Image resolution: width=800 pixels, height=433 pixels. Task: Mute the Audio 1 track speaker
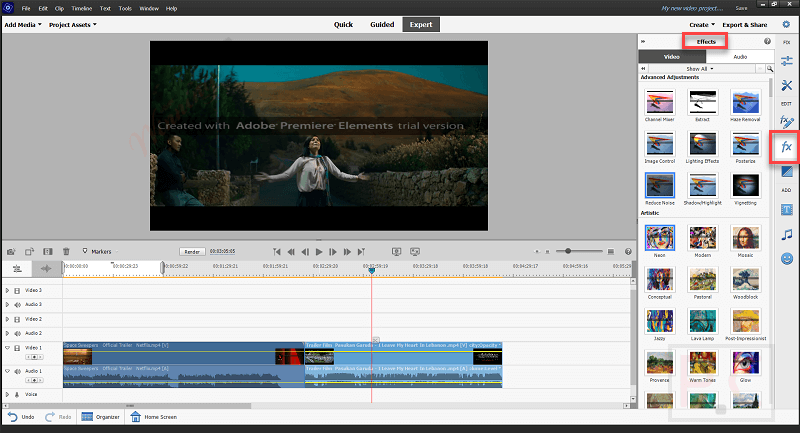point(17,371)
